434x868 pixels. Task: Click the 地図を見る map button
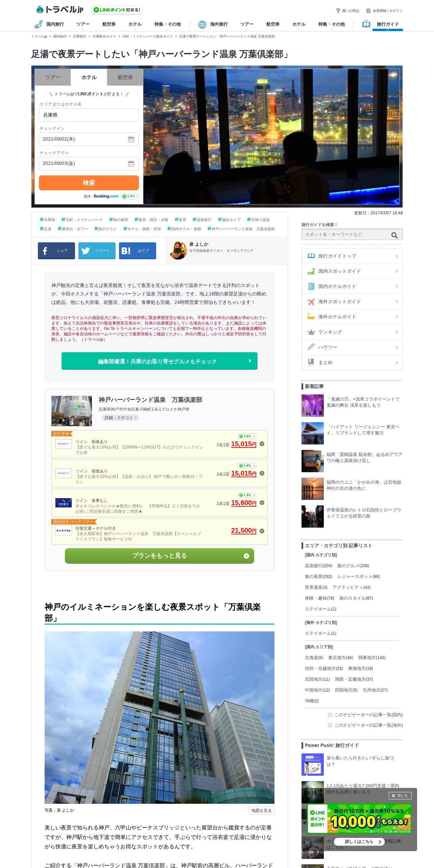(x=261, y=811)
